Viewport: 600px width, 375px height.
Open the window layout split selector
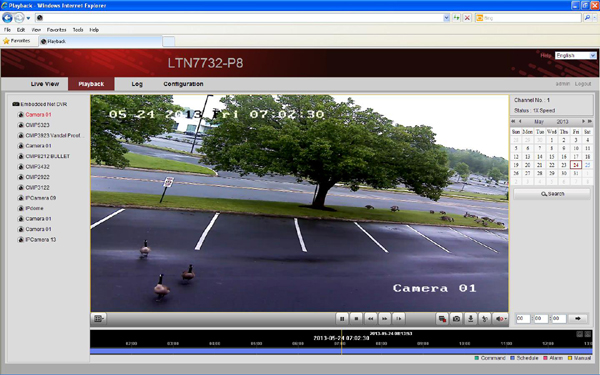[98, 318]
